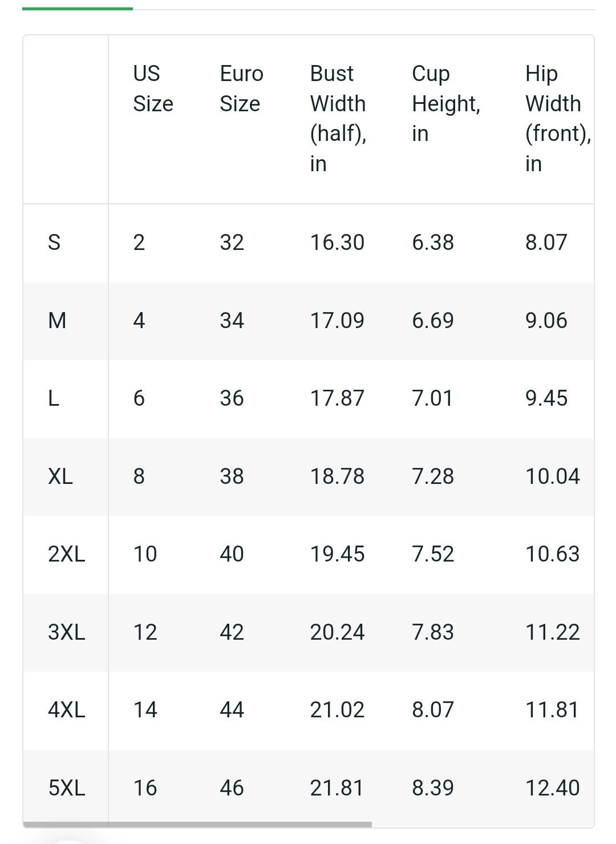Select the XL size row label
This screenshot has height=844, width=616.
point(60,476)
